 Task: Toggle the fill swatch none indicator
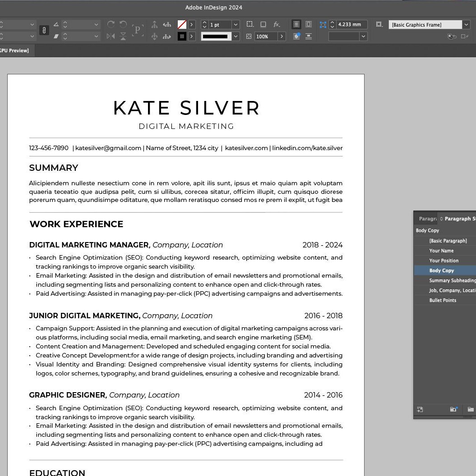click(x=182, y=24)
